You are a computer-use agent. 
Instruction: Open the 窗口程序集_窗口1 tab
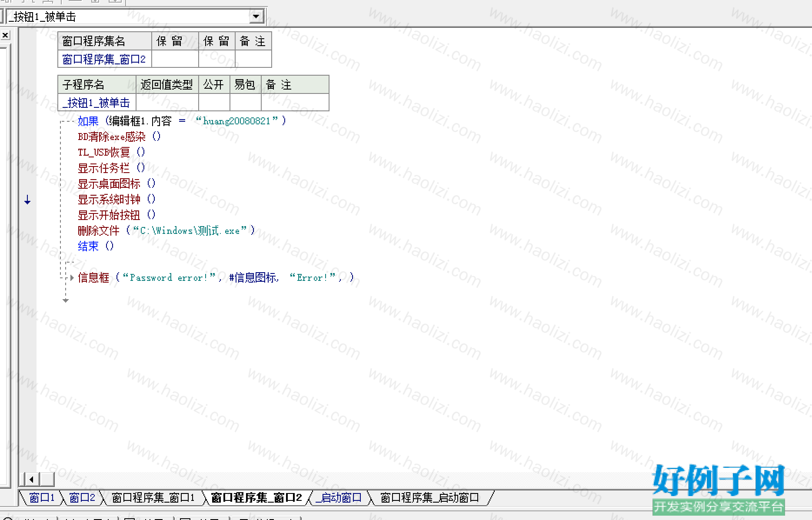153,497
